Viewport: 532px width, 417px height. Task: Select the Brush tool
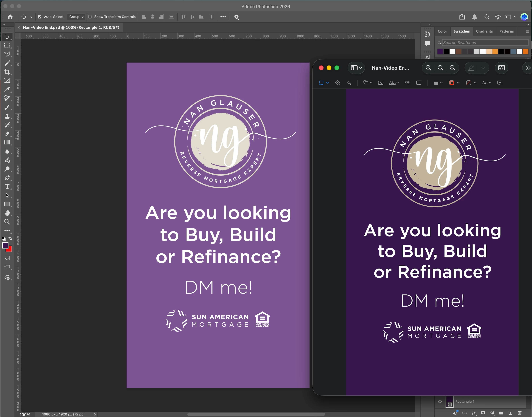[7, 107]
